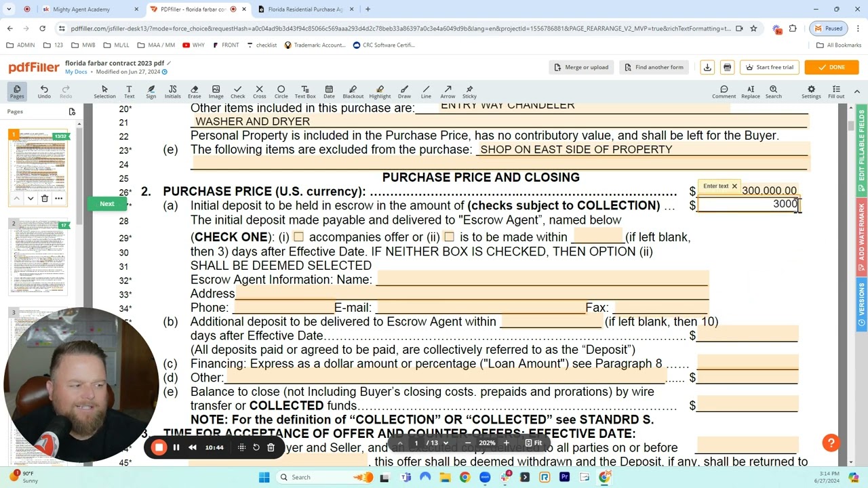Click the red stop recording button
Image resolution: width=868 pixels, height=488 pixels.
coord(159,447)
